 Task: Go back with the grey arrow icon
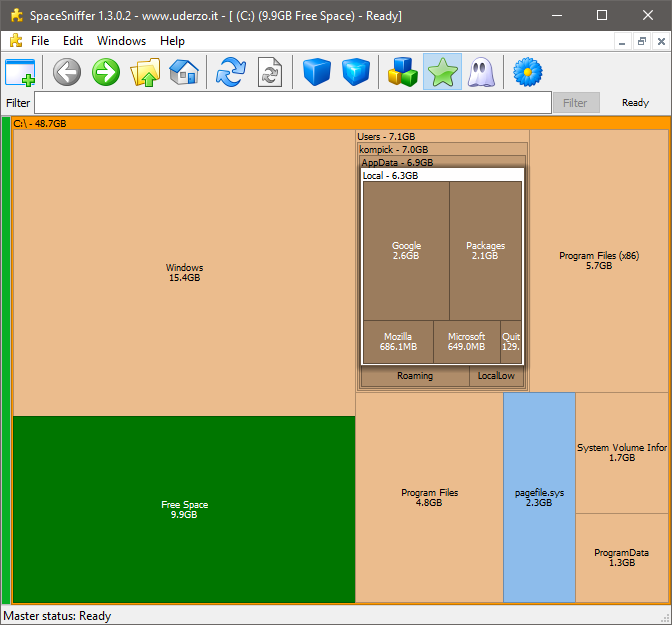pyautogui.click(x=67, y=72)
